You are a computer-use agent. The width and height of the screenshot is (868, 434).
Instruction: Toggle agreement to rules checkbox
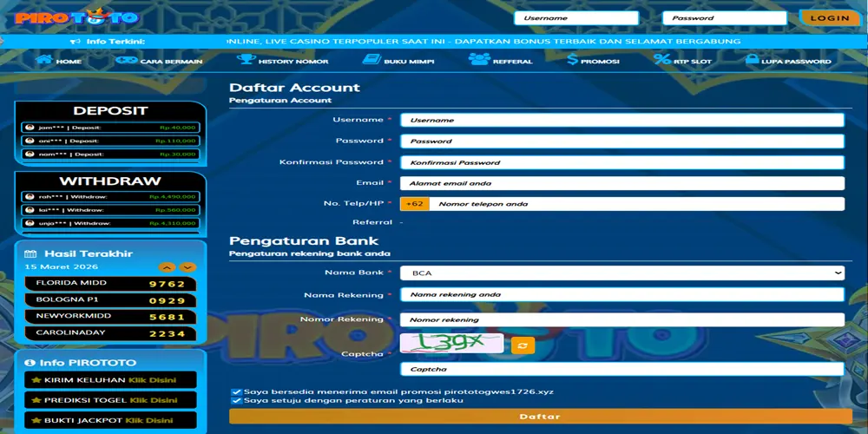tap(237, 401)
